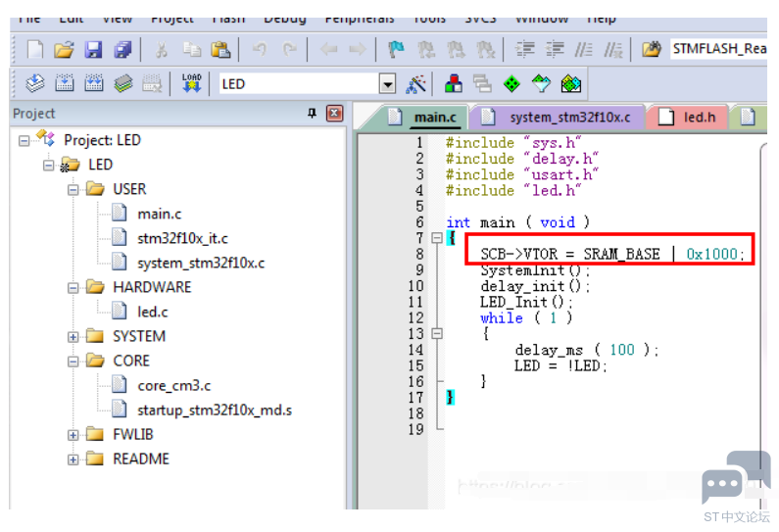779x532 pixels.
Task: Expand the FWLIB folder
Action: (73, 435)
